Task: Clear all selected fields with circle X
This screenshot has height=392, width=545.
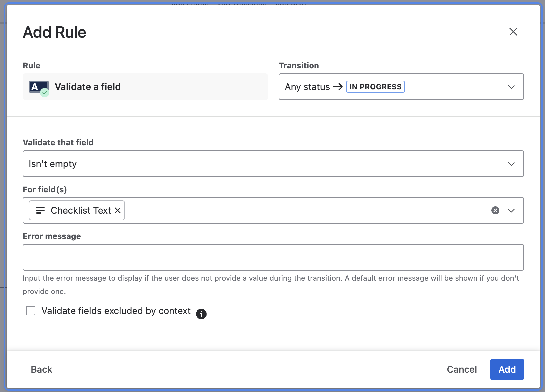Action: pos(495,210)
